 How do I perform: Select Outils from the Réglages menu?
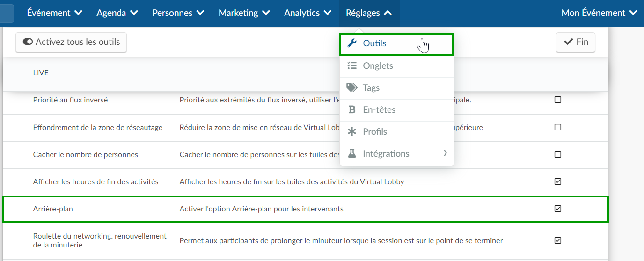tap(397, 43)
